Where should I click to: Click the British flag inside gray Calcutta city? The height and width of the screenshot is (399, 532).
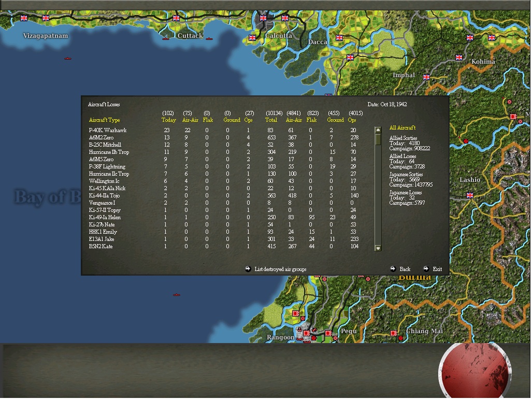(x=263, y=18)
